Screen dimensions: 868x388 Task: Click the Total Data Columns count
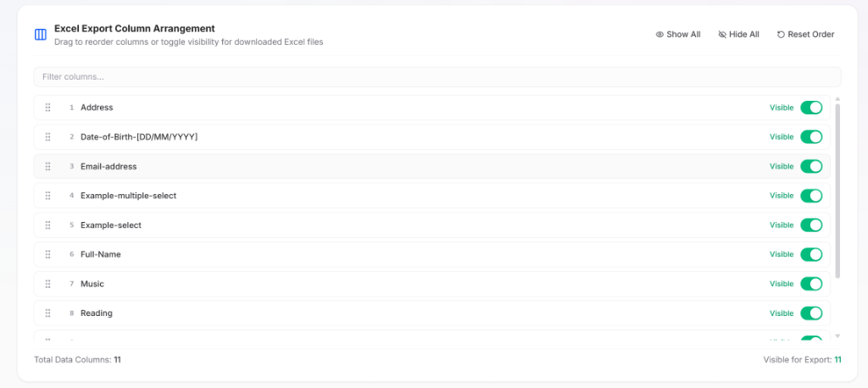tap(117, 360)
